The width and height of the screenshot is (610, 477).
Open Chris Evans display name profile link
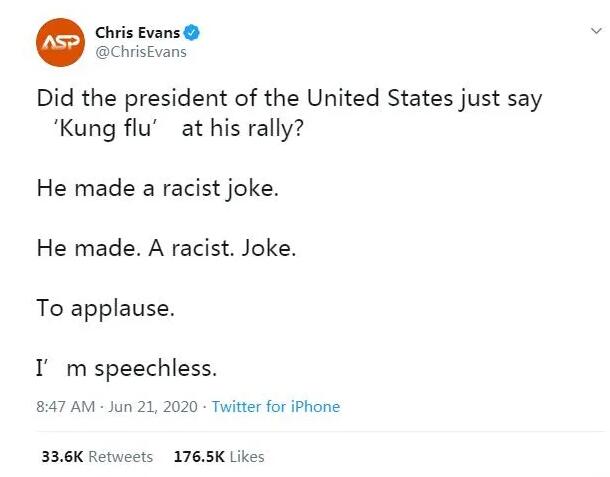point(137,33)
